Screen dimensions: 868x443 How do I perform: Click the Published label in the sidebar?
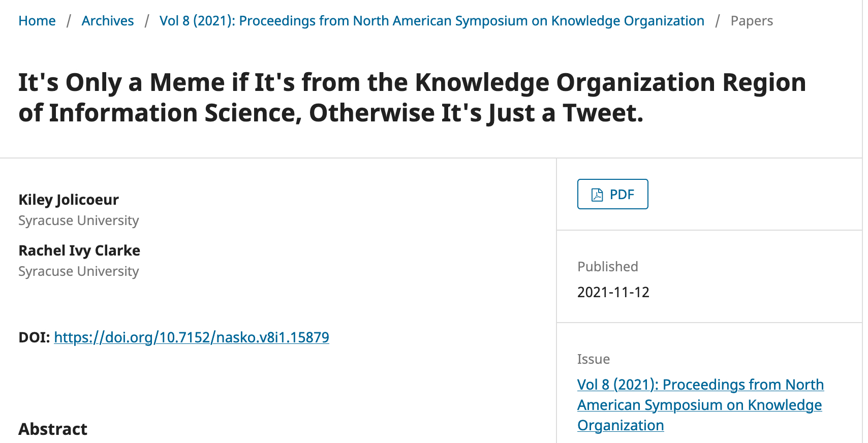click(x=607, y=267)
